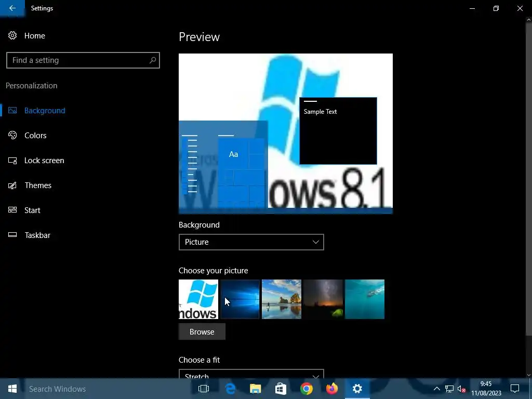Click the scrollbar up arrow

pyautogui.click(x=528, y=20)
